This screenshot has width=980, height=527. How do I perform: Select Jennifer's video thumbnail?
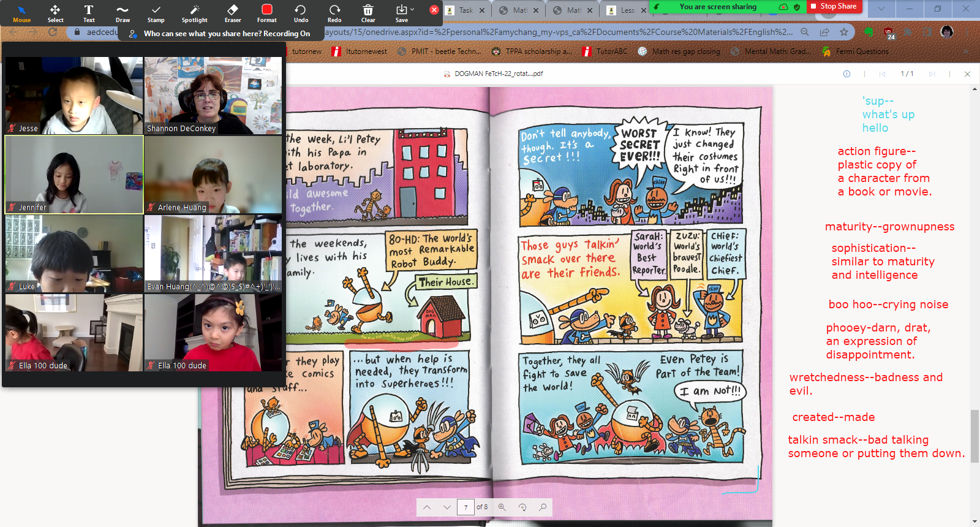pyautogui.click(x=74, y=175)
